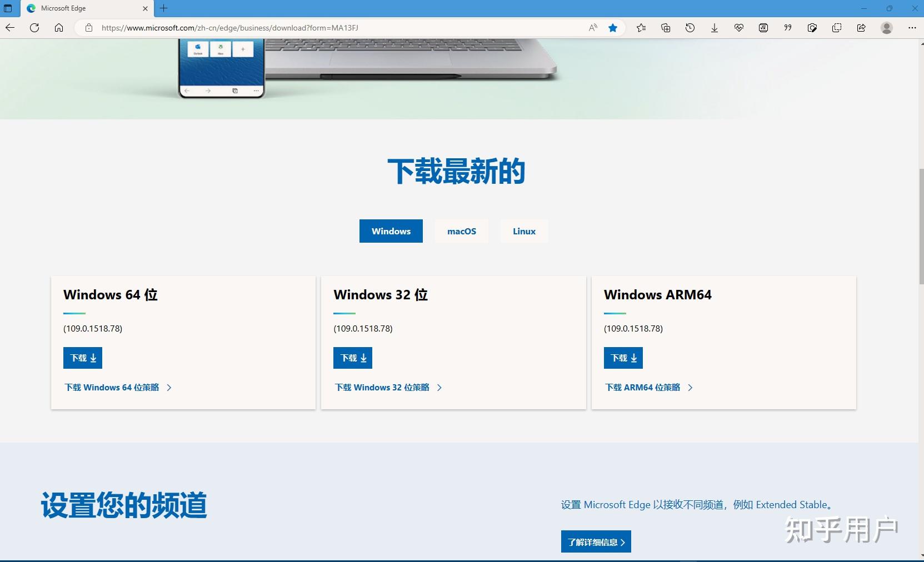Open Browser Essentials heart icon
The height and width of the screenshot is (562, 924).
(739, 28)
